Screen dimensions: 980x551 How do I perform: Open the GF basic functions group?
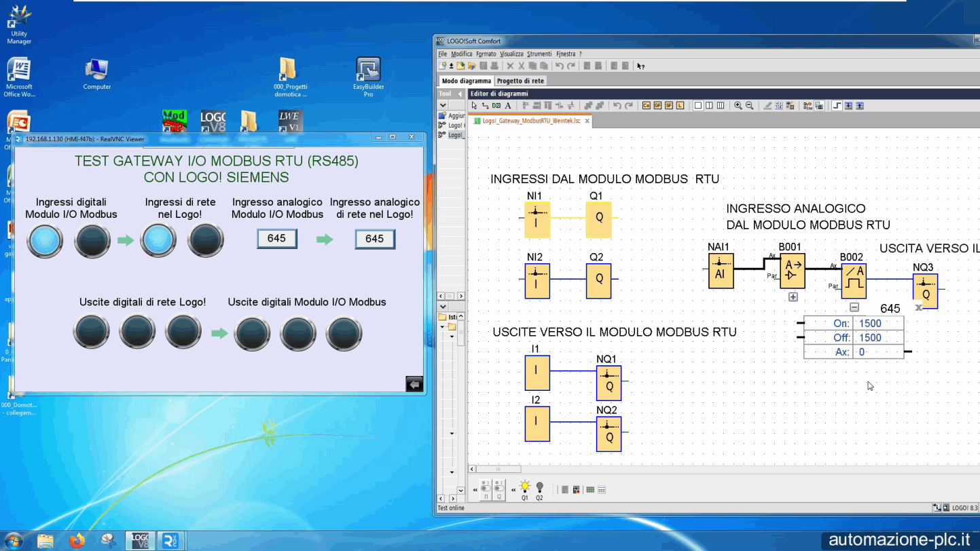click(x=657, y=105)
